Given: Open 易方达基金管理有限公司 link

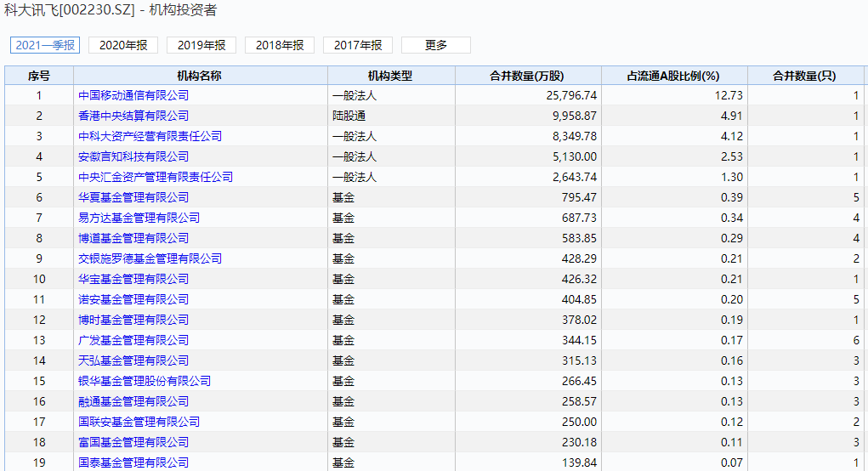Looking at the screenshot, I should [x=139, y=218].
